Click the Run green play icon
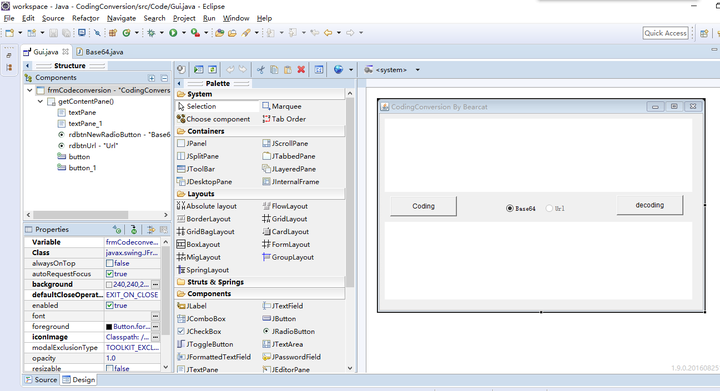The width and height of the screenshot is (720, 391). tap(173, 33)
